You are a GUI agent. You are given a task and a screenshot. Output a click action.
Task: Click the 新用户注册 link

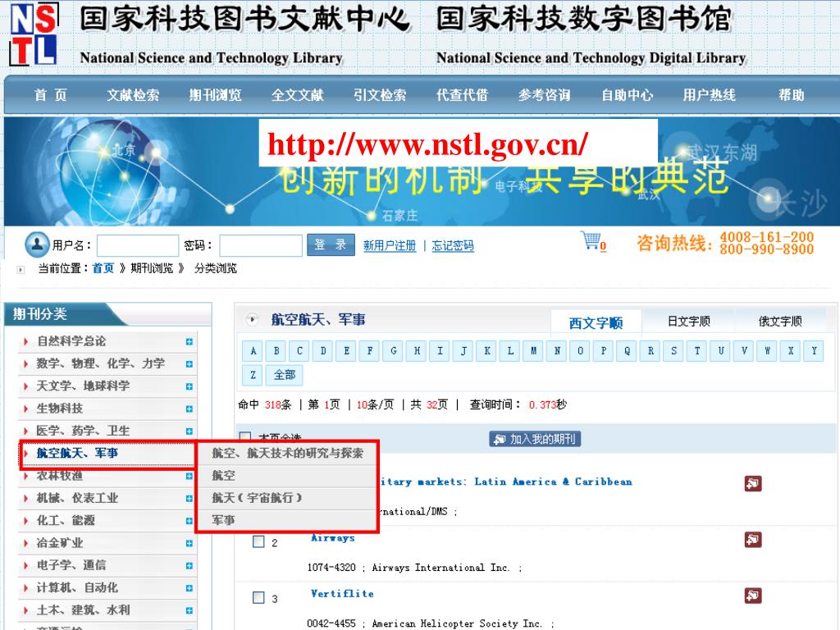pyautogui.click(x=390, y=246)
